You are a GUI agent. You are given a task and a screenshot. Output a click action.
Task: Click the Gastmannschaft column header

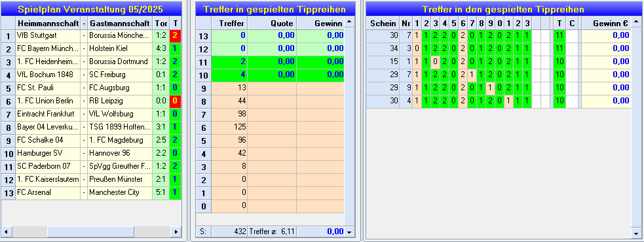(x=119, y=24)
